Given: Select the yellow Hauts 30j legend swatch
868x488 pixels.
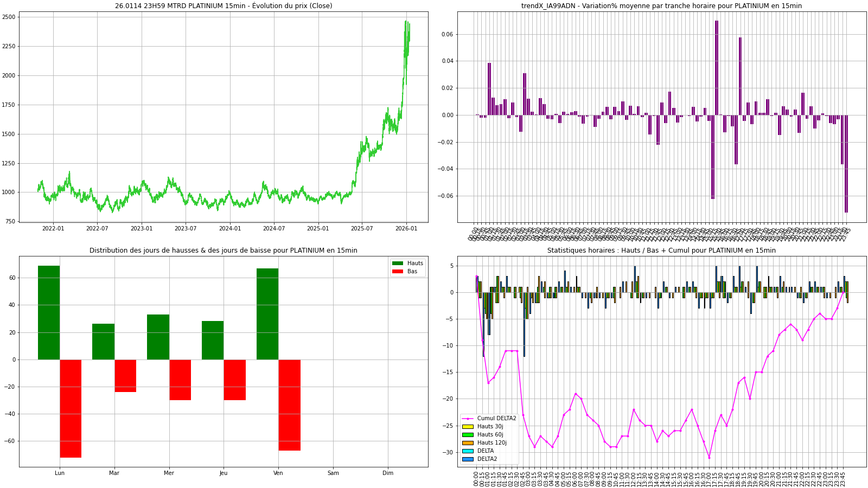Looking at the screenshot, I should pyautogui.click(x=467, y=427).
